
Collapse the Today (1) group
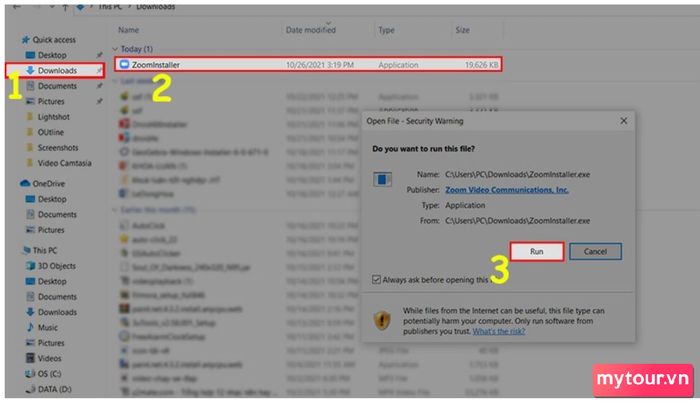click(x=115, y=49)
